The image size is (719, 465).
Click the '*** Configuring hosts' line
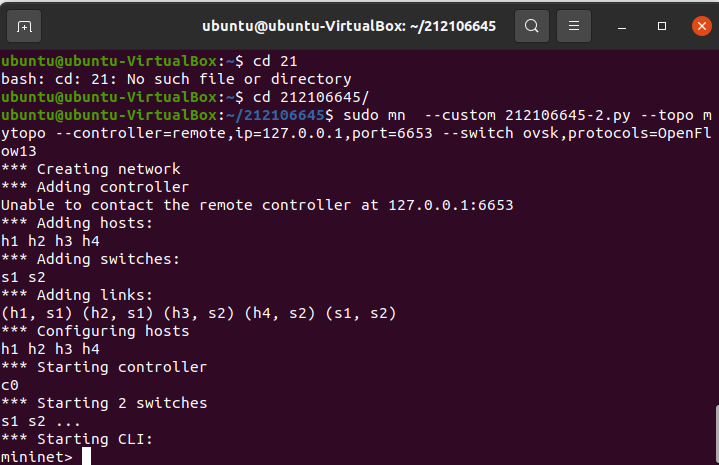[95, 331]
